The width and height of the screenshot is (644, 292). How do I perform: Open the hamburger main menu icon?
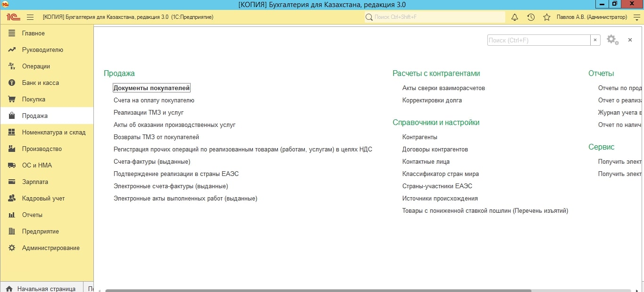pyautogui.click(x=30, y=17)
